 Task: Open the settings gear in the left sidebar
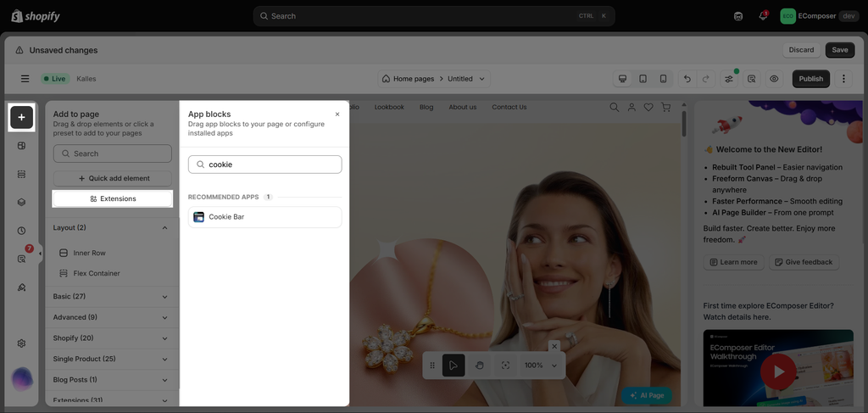coord(21,343)
